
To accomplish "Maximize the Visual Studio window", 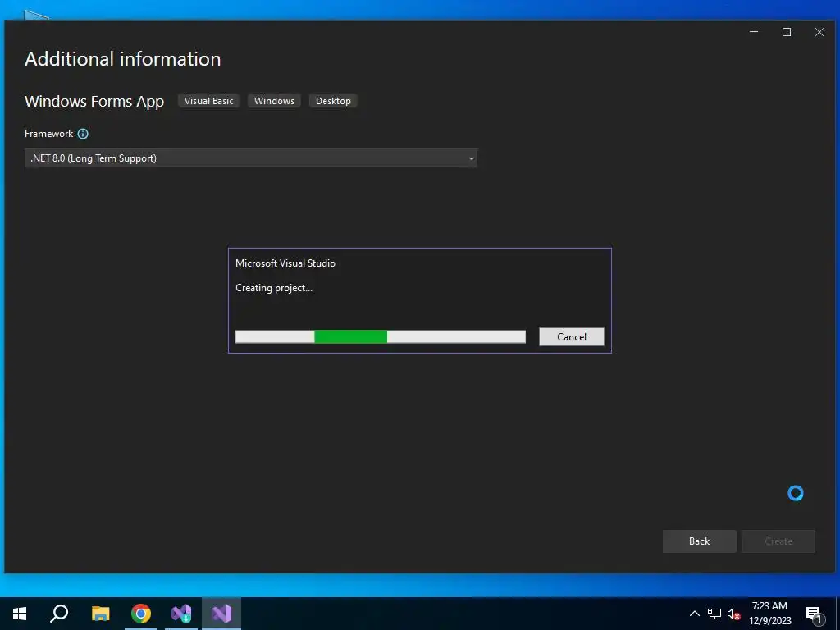I will (x=787, y=32).
